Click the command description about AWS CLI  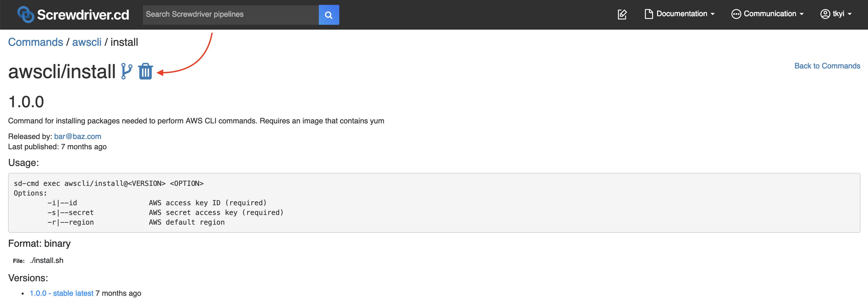[x=196, y=121]
